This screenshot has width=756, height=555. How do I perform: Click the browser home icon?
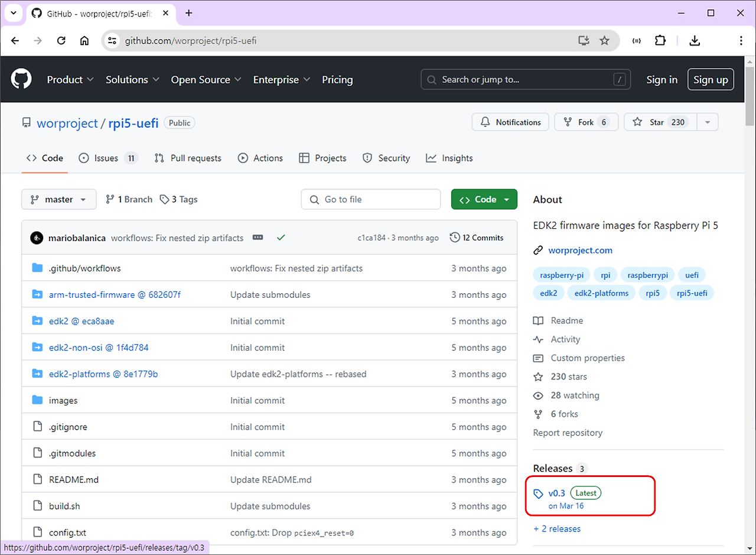[x=84, y=41]
